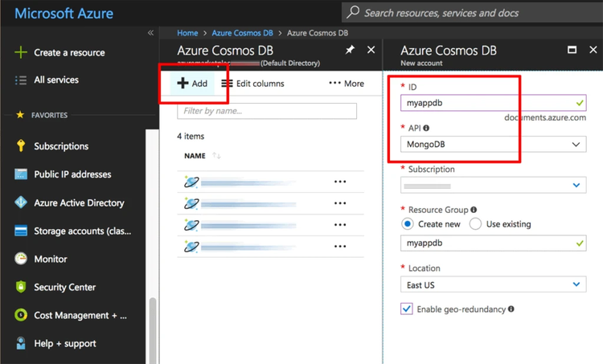Open context menu for second list account
This screenshot has height=364, width=603.
340,203
